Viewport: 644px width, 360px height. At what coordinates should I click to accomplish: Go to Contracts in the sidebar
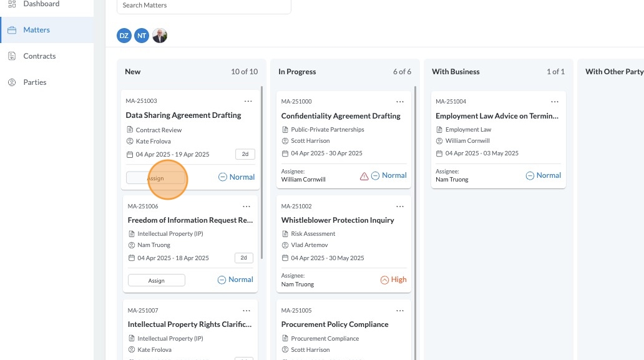39,56
